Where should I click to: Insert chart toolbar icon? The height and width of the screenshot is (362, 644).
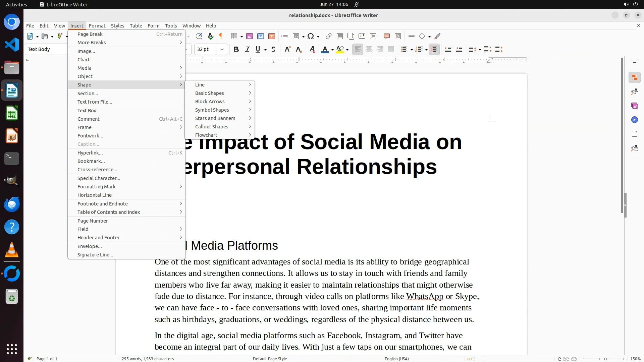pos(261,36)
